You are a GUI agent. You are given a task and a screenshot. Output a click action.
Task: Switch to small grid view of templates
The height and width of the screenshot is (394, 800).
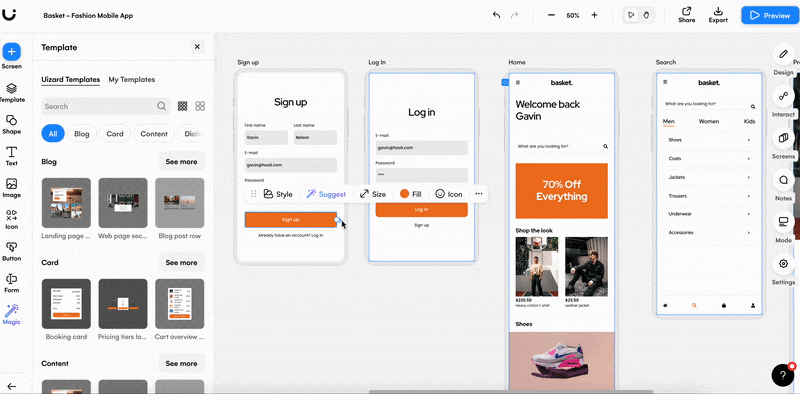pos(182,106)
